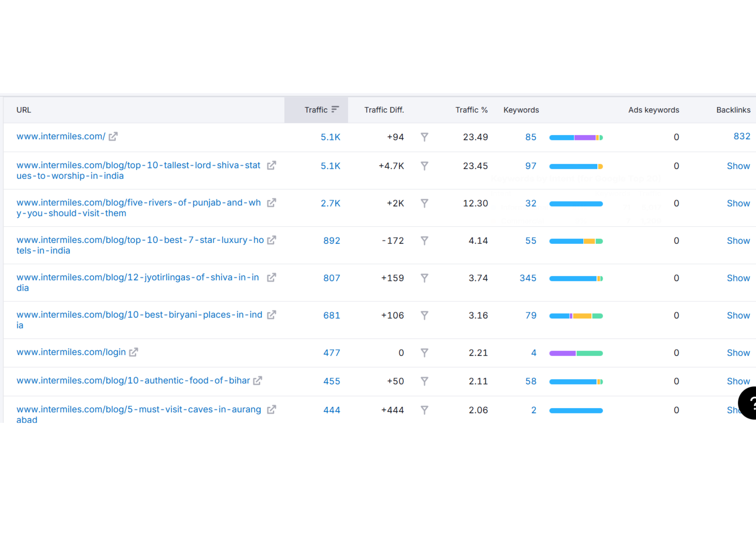Open external link icon for 7-star-luxury-hotels URL
This screenshot has width=756, height=540.
tap(271, 240)
